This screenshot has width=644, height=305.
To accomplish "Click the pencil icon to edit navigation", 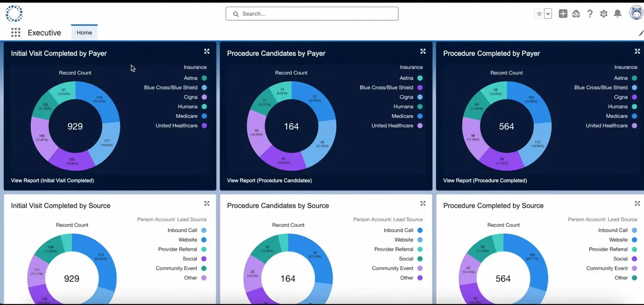I will click(x=641, y=33).
